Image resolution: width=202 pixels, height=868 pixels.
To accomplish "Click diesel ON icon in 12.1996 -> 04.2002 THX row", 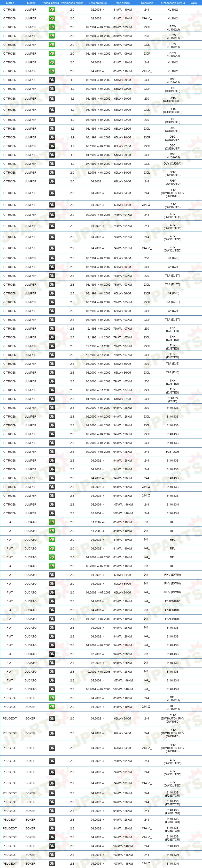I will click(x=52, y=329).
